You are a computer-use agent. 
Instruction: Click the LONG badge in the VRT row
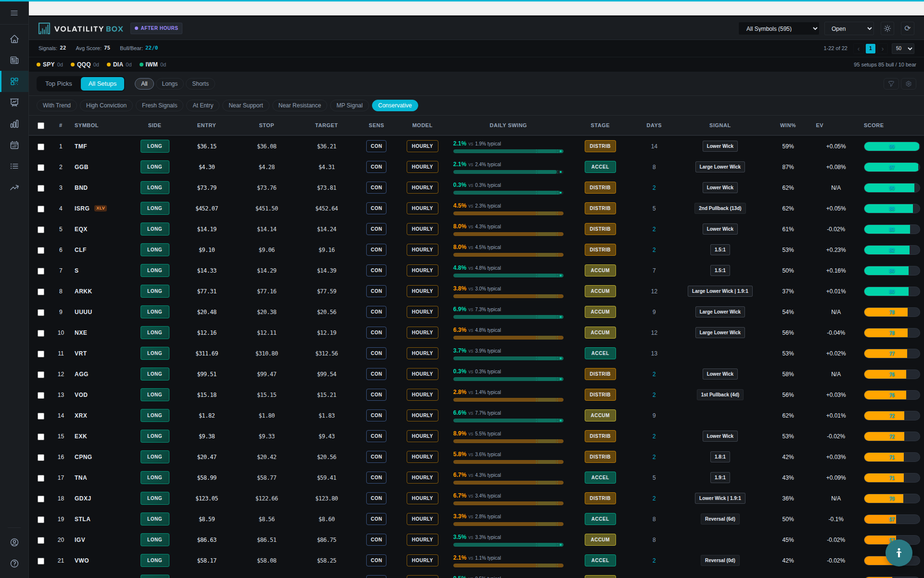pos(154,353)
